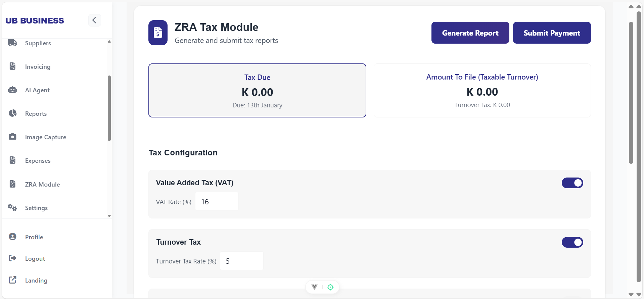Click the Logout arrow icon
Screen dimensions: 644x299
coord(12,258)
